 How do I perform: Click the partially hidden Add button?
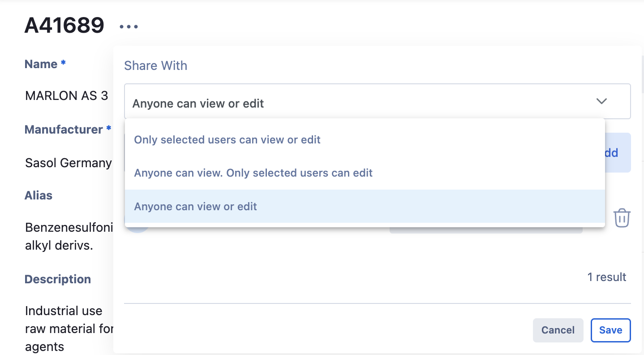618,153
